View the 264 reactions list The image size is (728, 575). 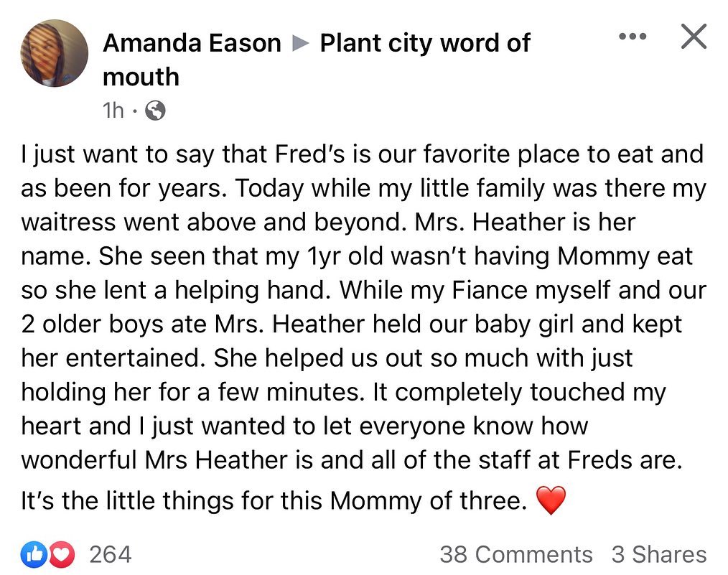tap(110, 554)
